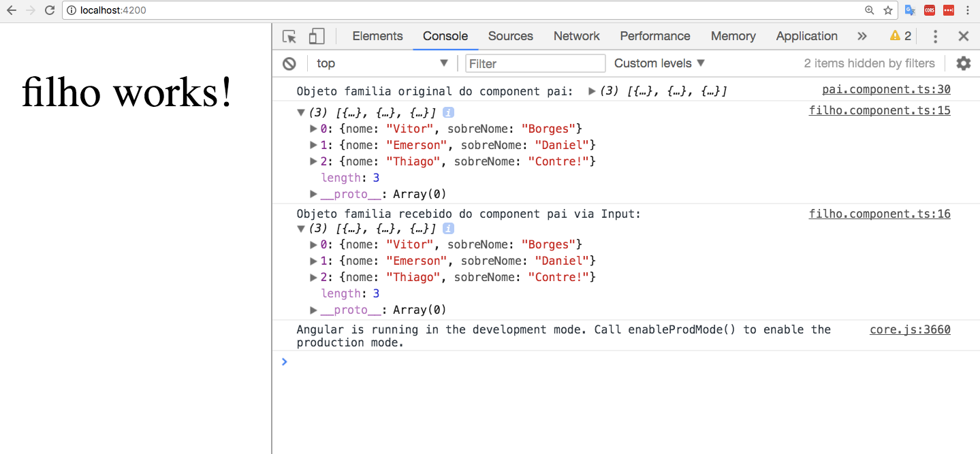Expand the array in pai component log
980x454 pixels.
[x=592, y=91]
